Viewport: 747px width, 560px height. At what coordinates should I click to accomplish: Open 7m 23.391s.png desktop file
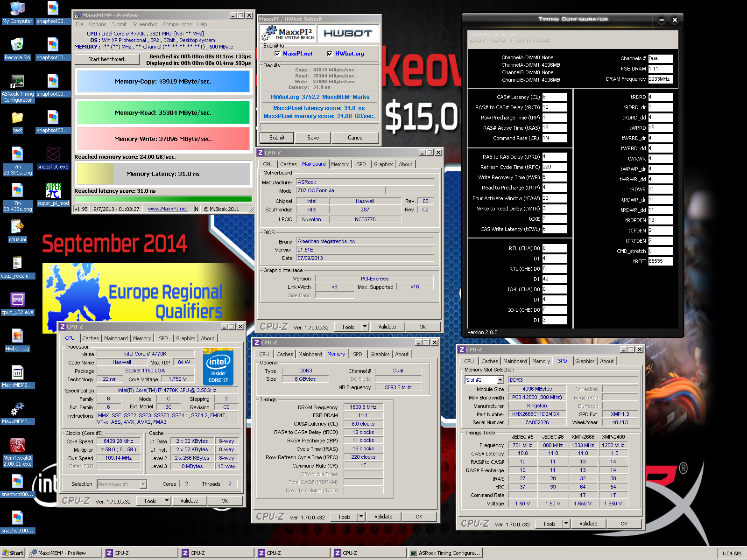(x=17, y=161)
